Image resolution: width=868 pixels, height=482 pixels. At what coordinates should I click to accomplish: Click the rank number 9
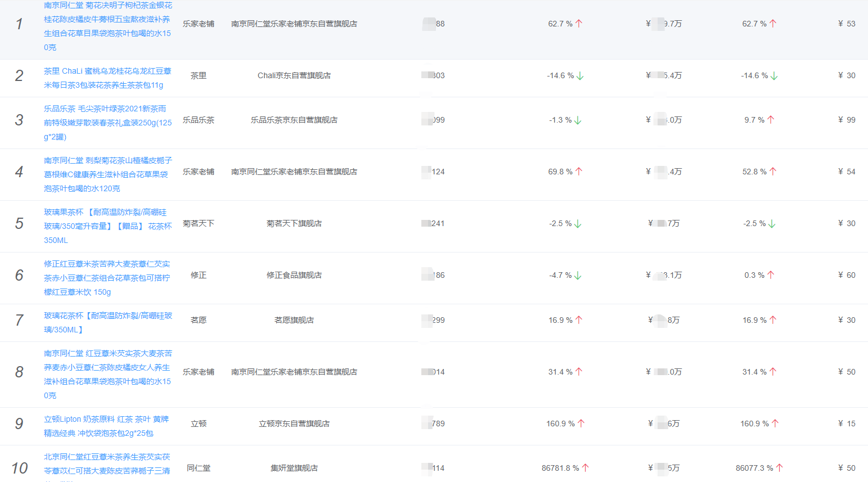(19, 424)
